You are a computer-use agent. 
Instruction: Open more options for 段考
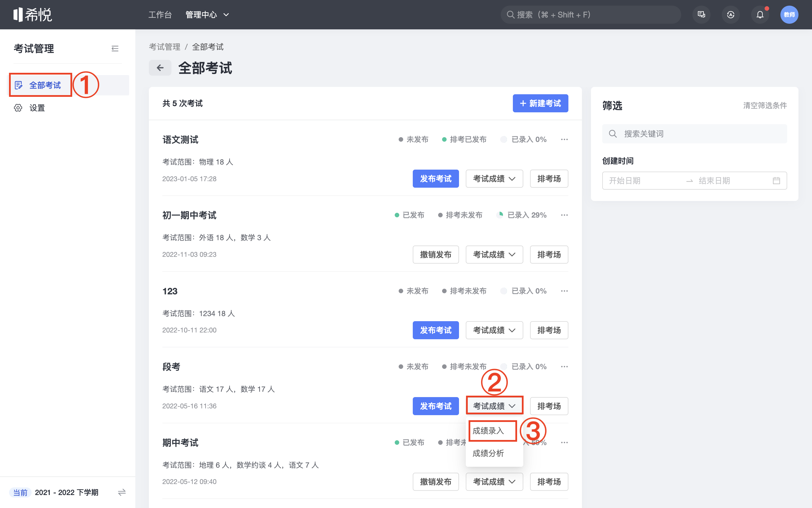[564, 367]
